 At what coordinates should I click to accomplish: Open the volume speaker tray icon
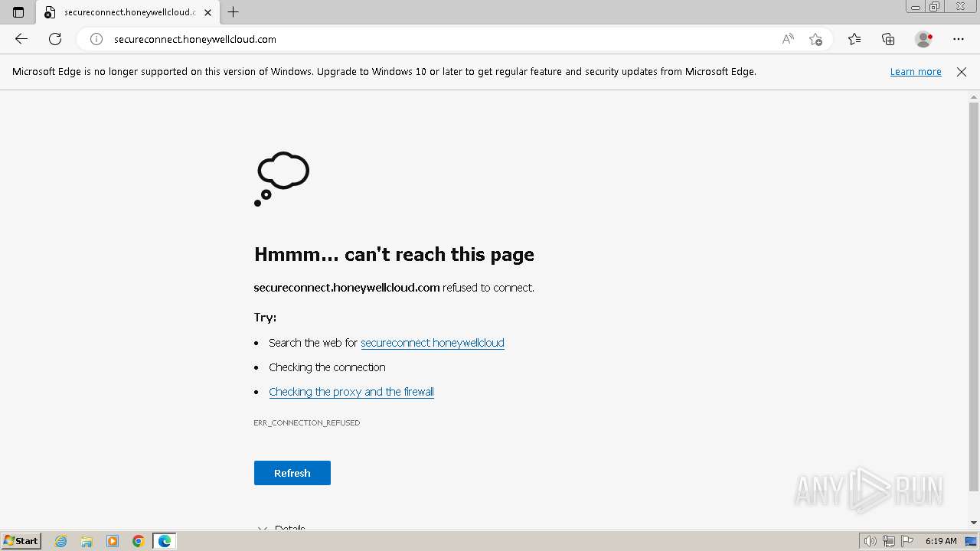[x=870, y=541]
